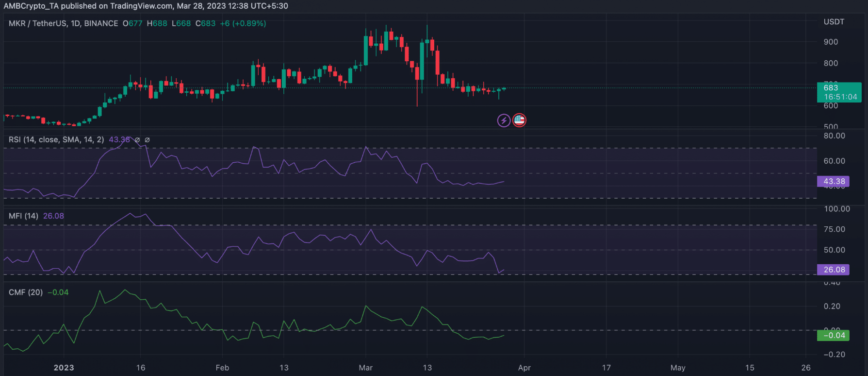
Task: Click the first ∅ symbol beside the RSI value
Action: click(x=137, y=140)
